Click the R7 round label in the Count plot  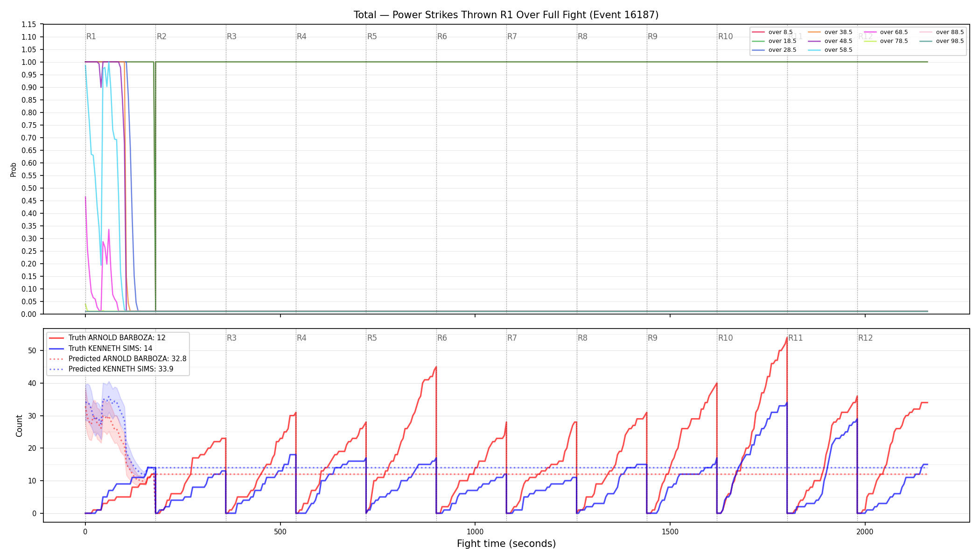pyautogui.click(x=512, y=338)
